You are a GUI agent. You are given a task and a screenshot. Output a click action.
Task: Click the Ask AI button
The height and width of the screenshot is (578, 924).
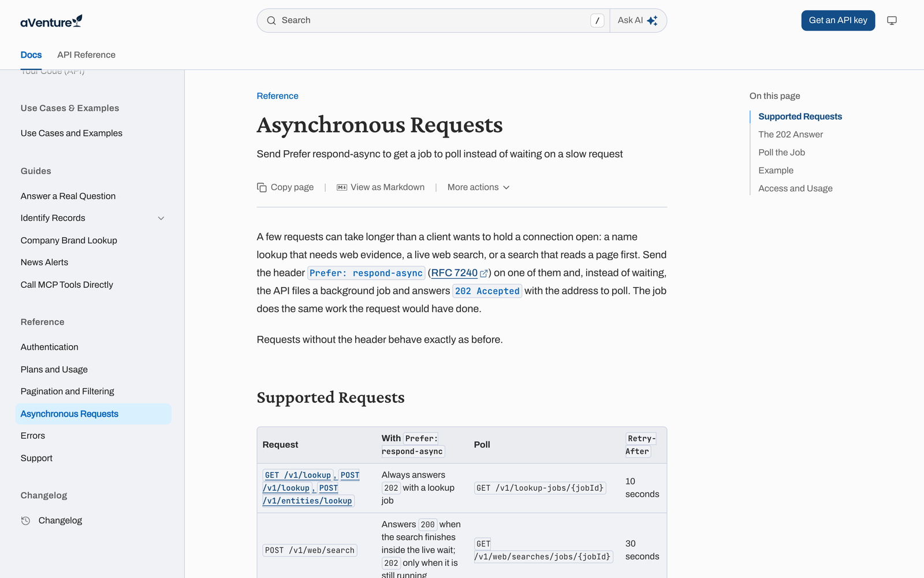click(638, 21)
